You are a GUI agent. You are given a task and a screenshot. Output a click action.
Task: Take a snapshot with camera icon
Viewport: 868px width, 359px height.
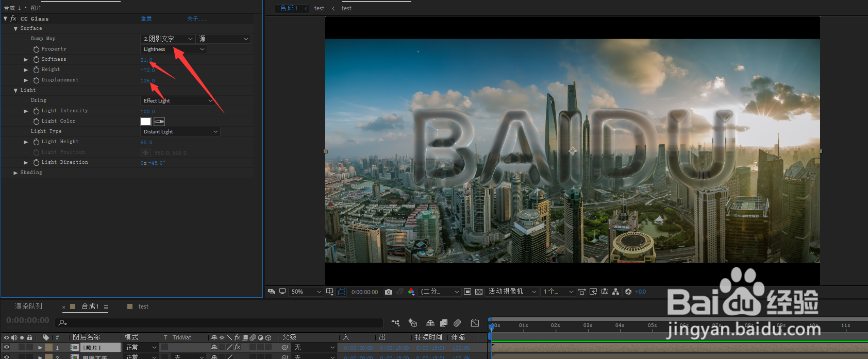click(389, 292)
